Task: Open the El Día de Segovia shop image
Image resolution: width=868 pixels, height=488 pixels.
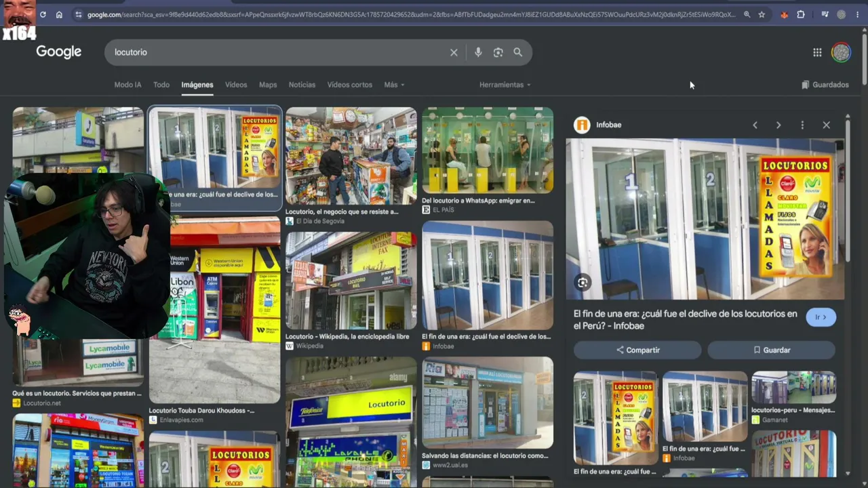Action: 351,156
